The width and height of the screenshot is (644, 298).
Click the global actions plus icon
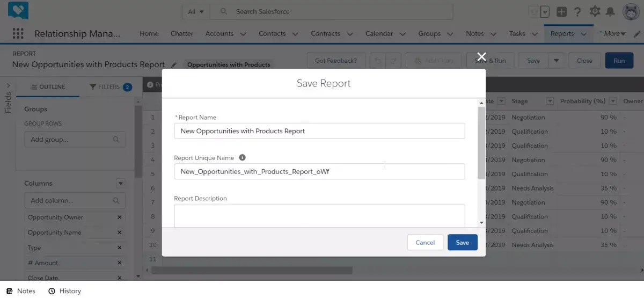561,12
